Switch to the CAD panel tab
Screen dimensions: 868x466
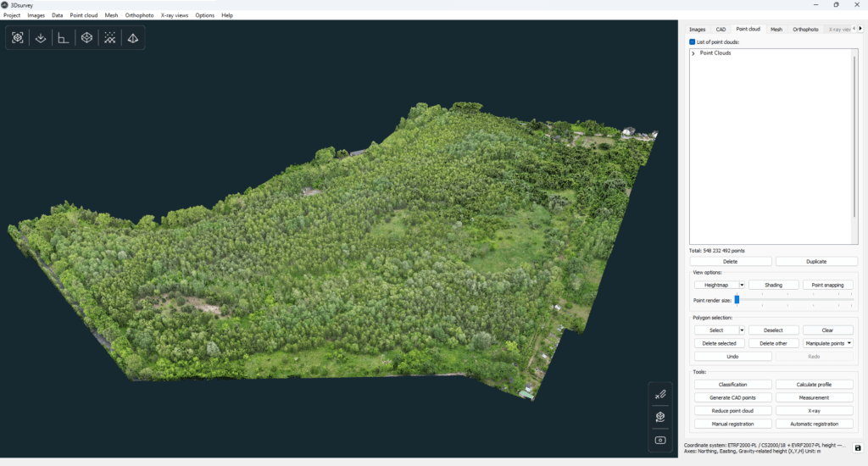click(721, 30)
